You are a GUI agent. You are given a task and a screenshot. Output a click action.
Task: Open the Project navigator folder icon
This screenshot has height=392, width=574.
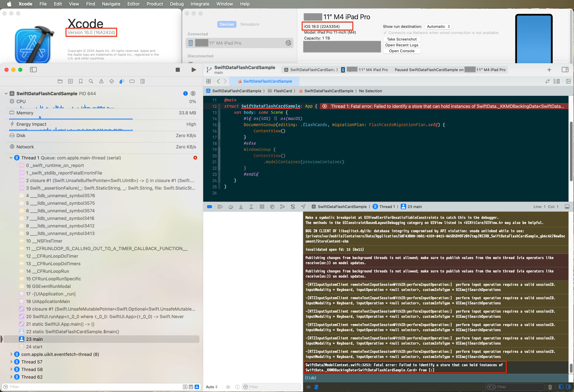click(60, 81)
